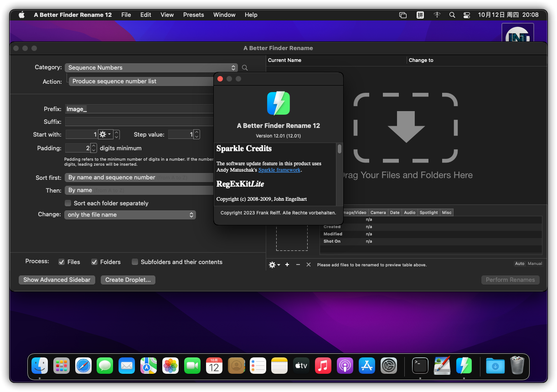Screen dimensions: 557x392
Task: Open Apple TV from the Dock
Action: coord(301,366)
